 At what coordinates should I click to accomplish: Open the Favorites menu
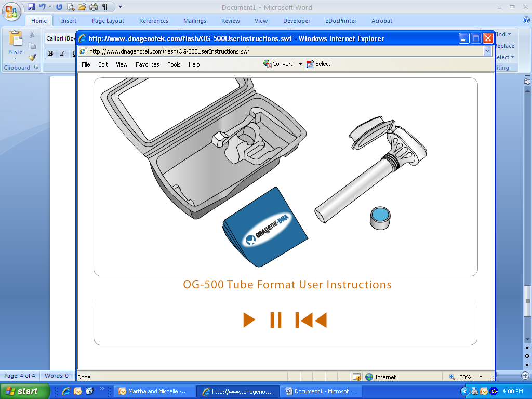(x=147, y=64)
